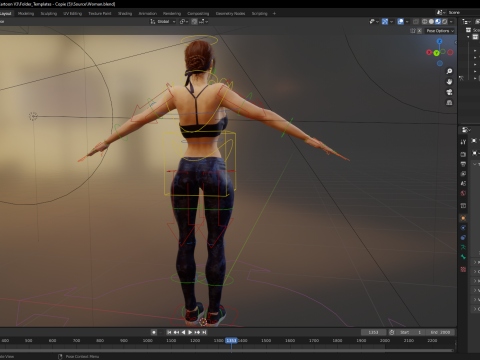Open the Output properties tab icon
The height and width of the screenshot is (360, 480).
(x=463, y=164)
